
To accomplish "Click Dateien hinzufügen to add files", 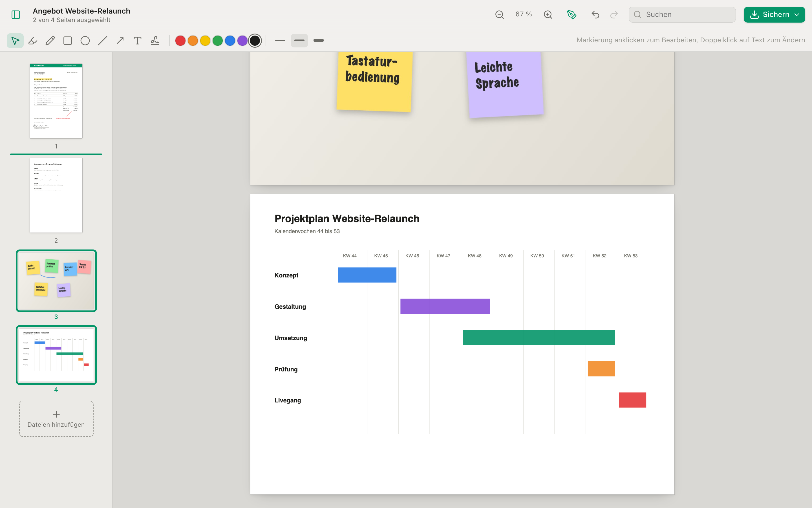I will click(56, 419).
